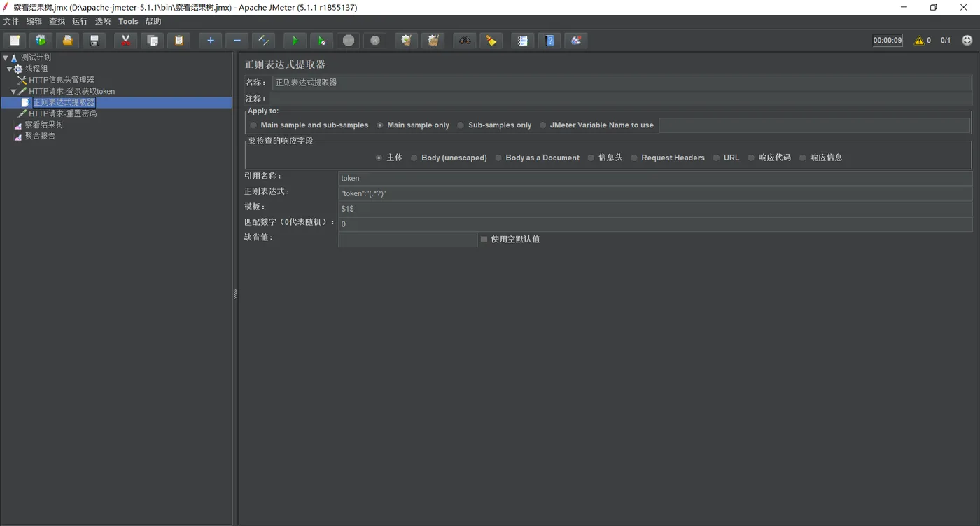
Task: Collapse the 线程组 tree node
Action: [x=10, y=69]
